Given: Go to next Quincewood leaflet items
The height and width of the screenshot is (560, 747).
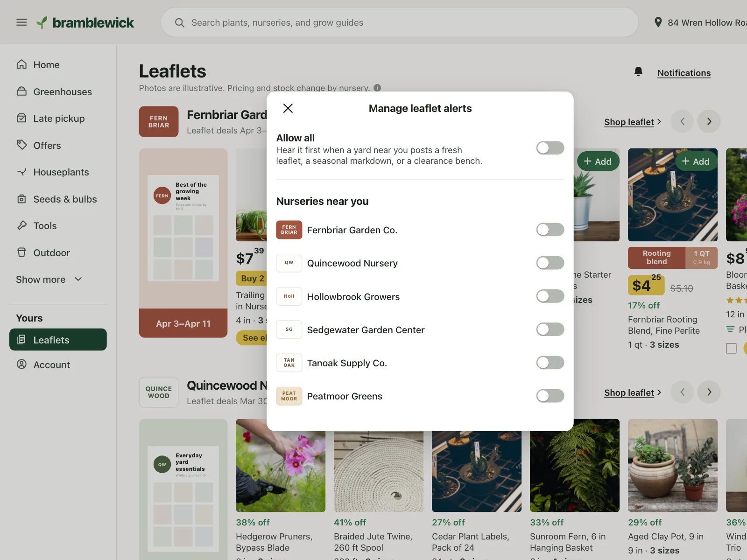Looking at the screenshot, I should 709,392.
